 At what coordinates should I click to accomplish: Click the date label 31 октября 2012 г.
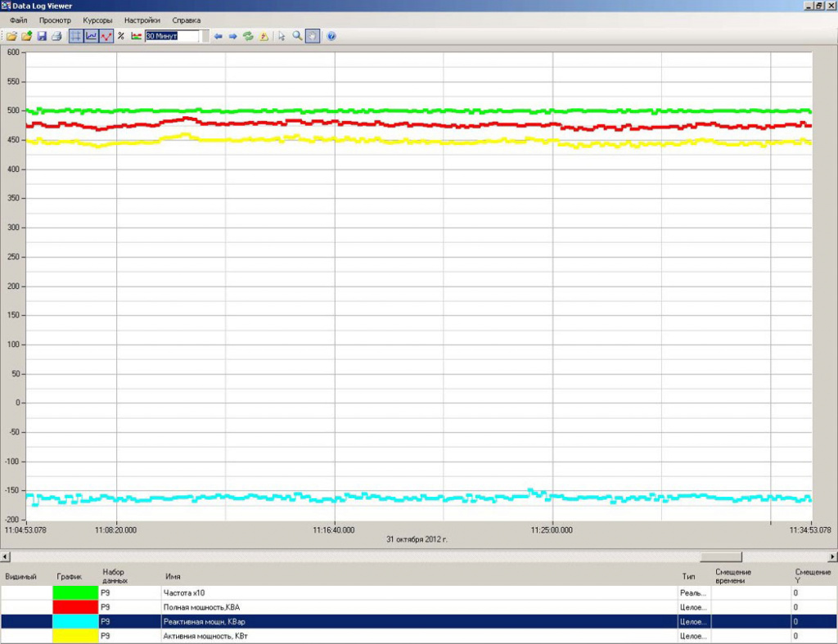[417, 539]
